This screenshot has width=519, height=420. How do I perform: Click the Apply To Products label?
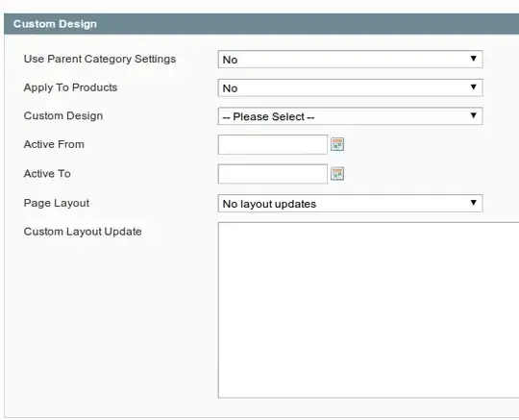coord(70,87)
